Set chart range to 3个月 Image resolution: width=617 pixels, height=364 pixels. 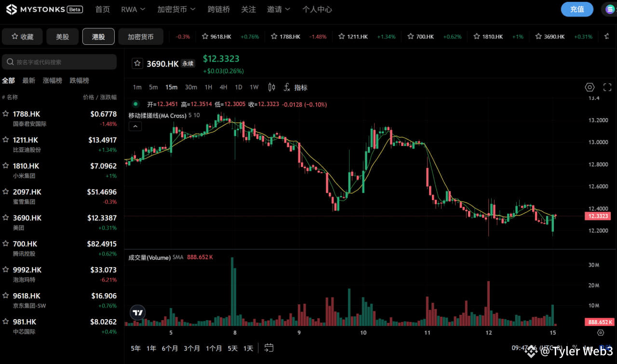click(x=192, y=348)
